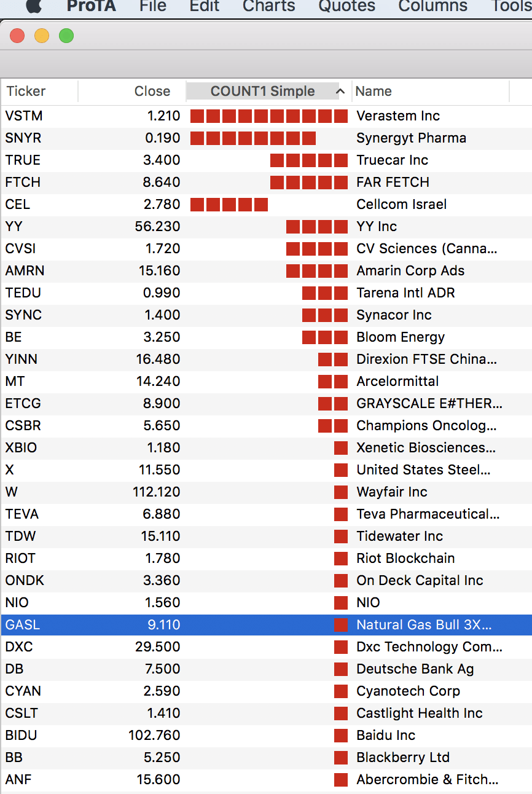Click the CSBR ticker cell
Viewport: 532px width, 794px height.
pyautogui.click(x=23, y=425)
